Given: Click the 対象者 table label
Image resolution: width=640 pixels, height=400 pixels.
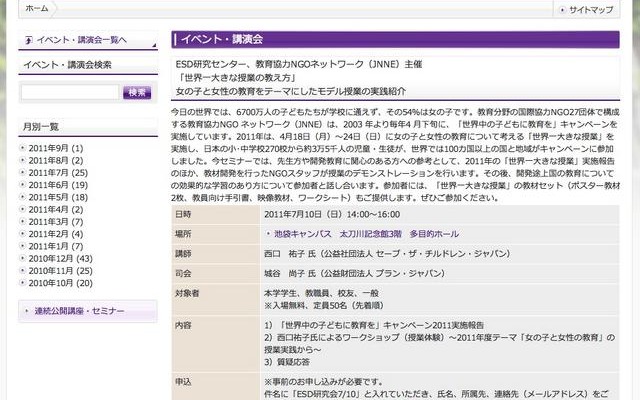Looking at the screenshot, I should 187,293.
